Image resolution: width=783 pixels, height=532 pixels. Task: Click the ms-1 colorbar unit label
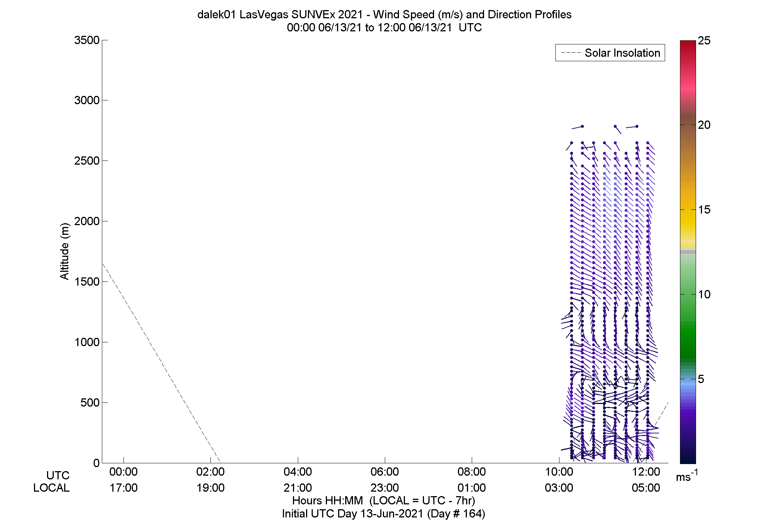[x=687, y=476]
